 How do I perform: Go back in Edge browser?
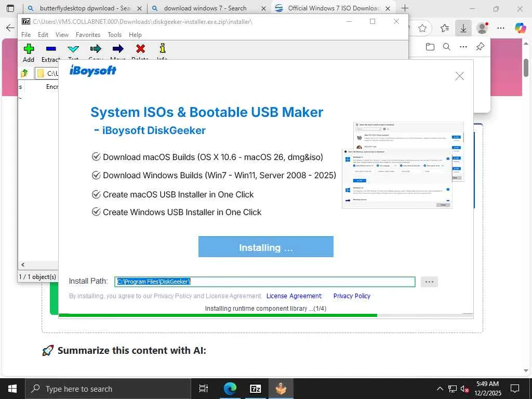[x=10, y=28]
